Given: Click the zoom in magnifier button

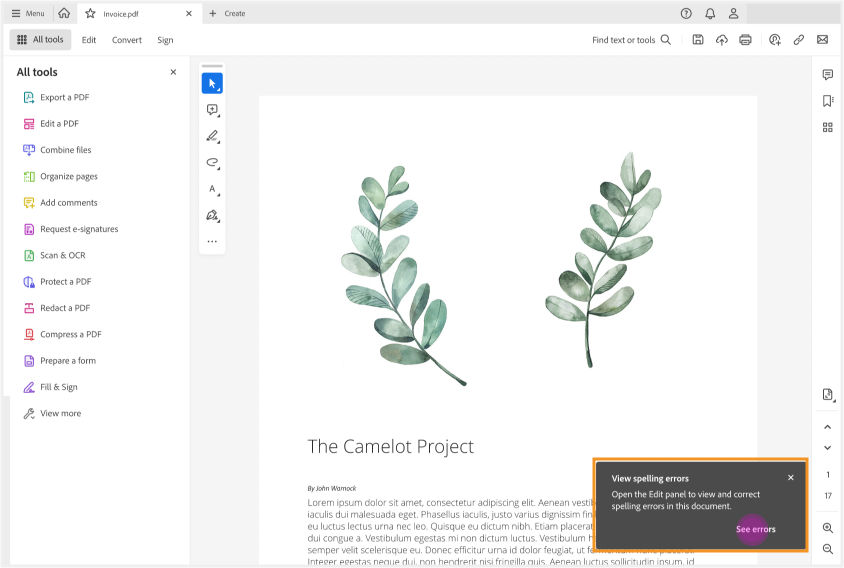Looking at the screenshot, I should [x=827, y=527].
